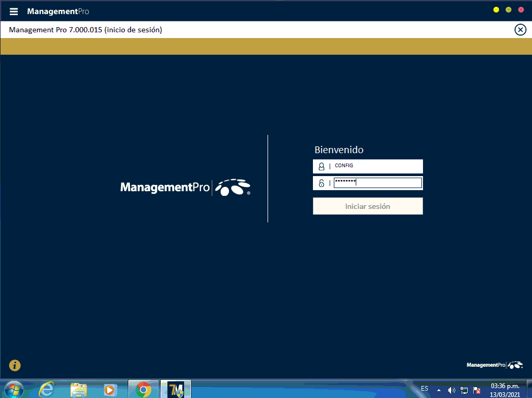Click the yellow minimize dot
Screen dimensions: 532x398
(x=496, y=10)
